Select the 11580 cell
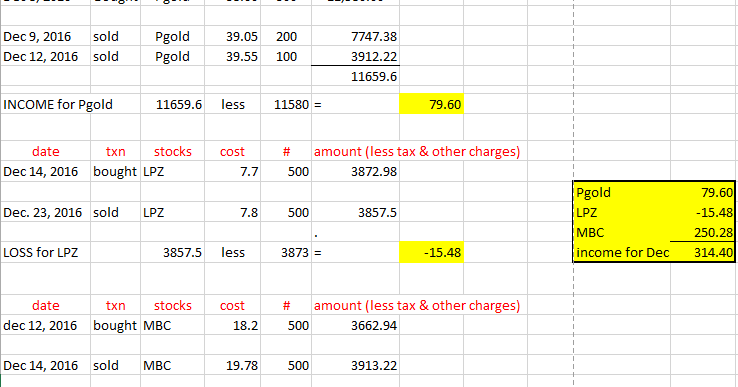This screenshot has width=738, height=387. [286, 104]
